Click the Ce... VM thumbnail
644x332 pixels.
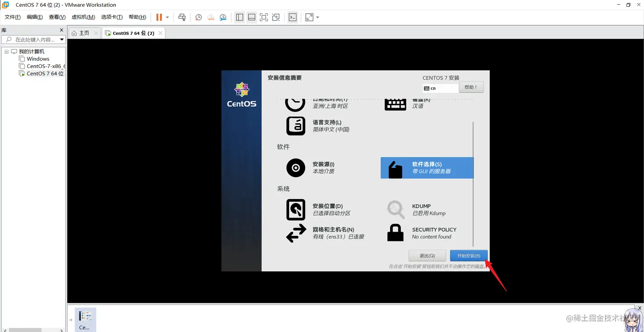point(85,319)
